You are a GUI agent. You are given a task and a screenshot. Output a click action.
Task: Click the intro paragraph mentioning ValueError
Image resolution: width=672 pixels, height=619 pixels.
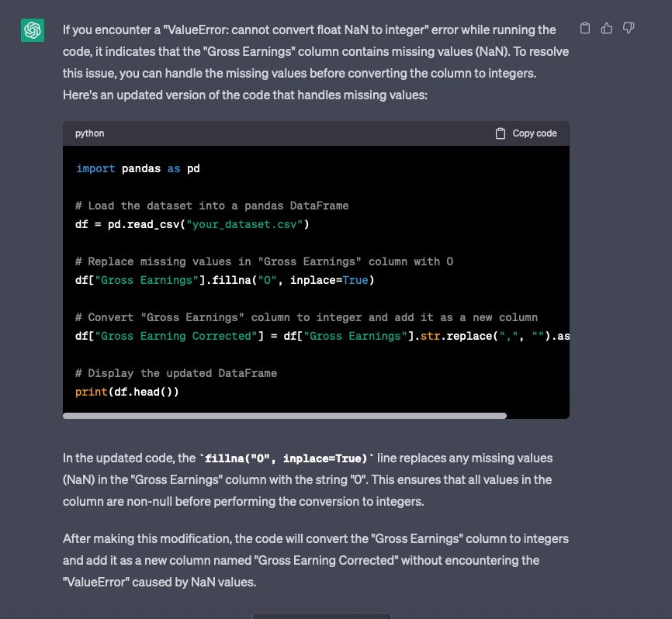click(316, 62)
